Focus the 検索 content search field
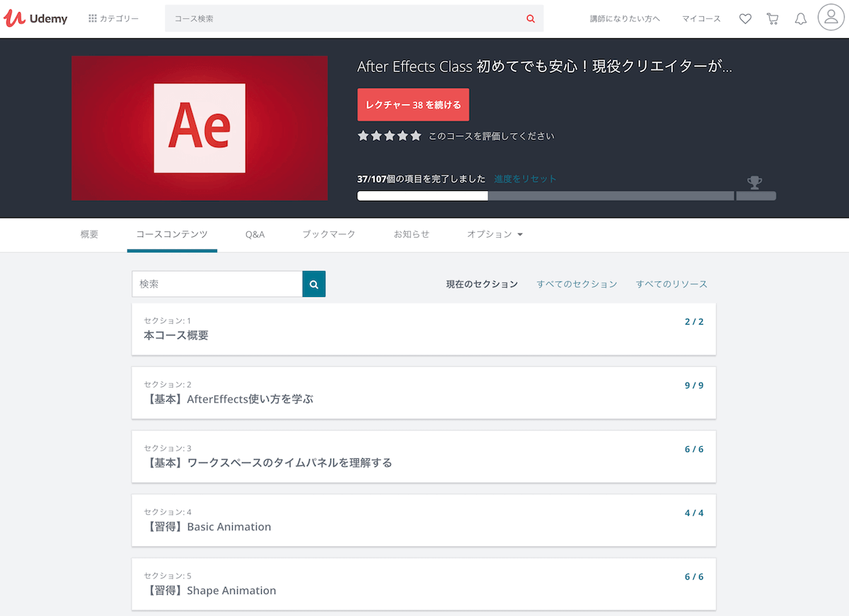Viewport: 849px width, 616px height. tap(217, 284)
